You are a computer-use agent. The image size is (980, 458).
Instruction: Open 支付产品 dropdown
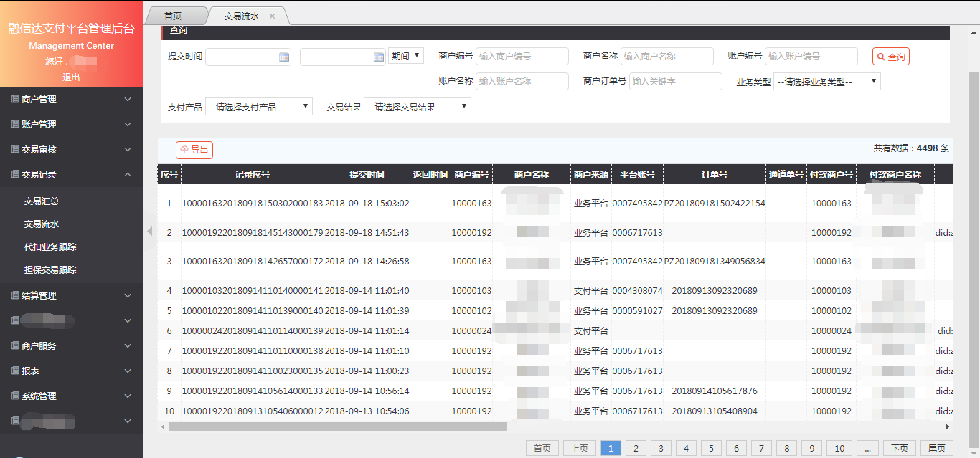259,107
